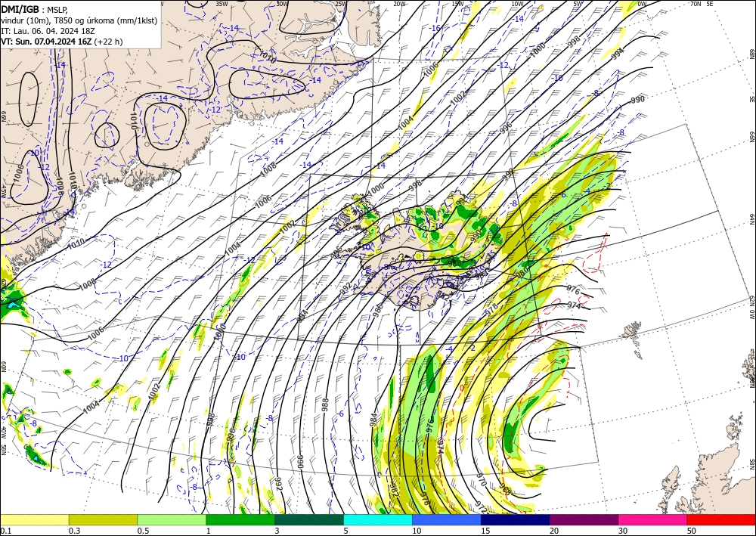Click the red legend swatch after 50
The width and height of the screenshot is (756, 536).
(721, 519)
